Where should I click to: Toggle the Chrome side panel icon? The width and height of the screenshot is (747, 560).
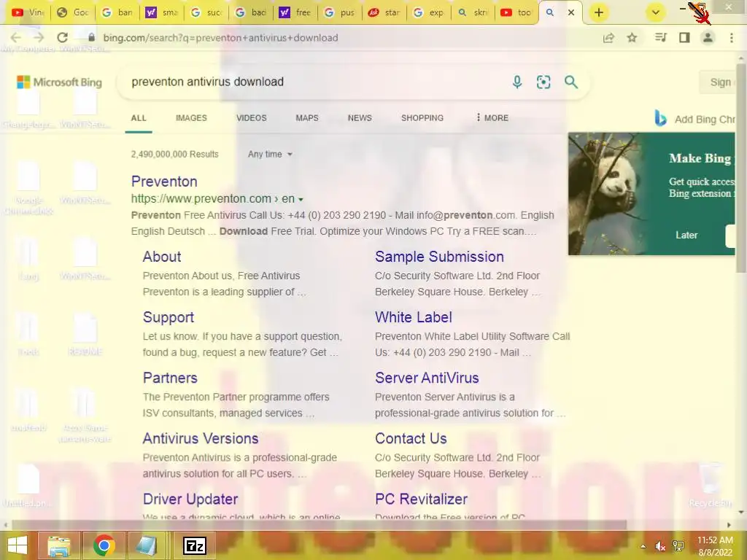coord(684,38)
